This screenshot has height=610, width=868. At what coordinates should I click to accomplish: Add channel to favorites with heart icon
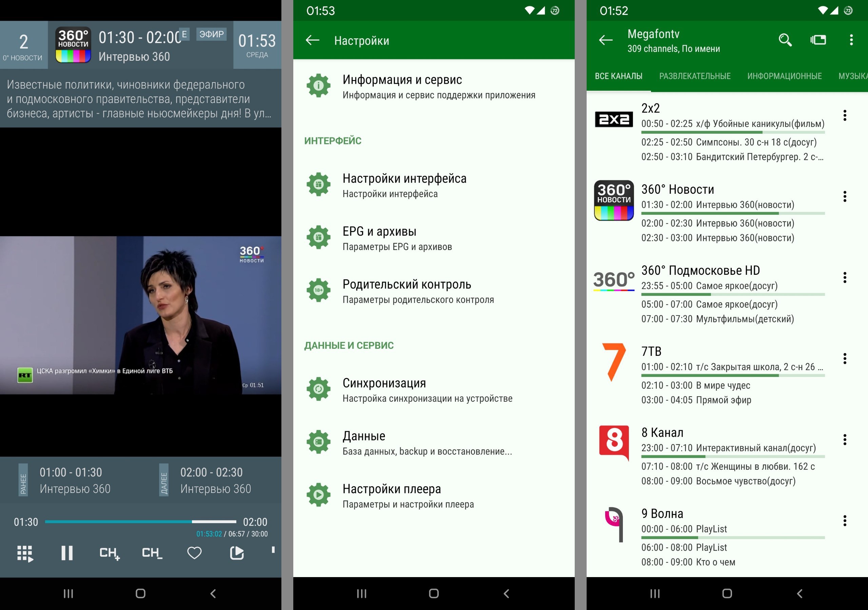tap(194, 553)
